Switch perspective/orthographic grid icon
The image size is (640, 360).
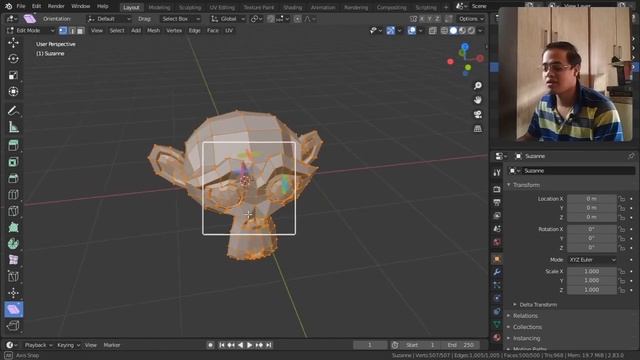[478, 129]
